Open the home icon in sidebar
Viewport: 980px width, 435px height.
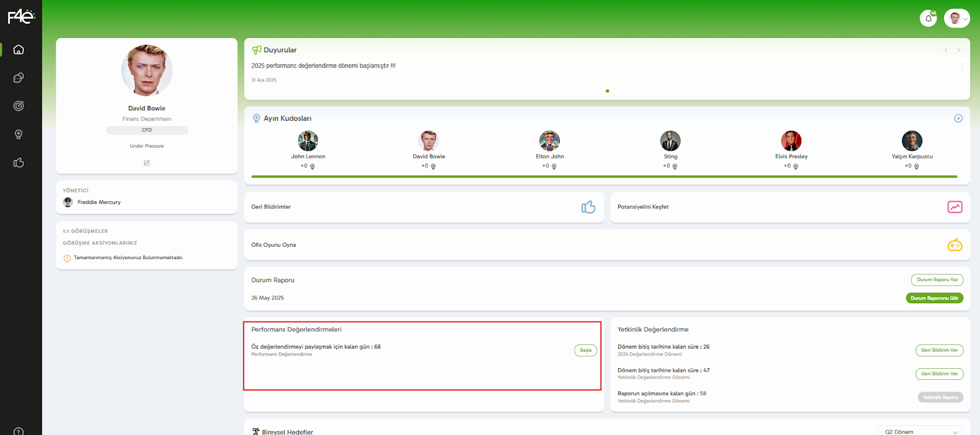pos(18,50)
